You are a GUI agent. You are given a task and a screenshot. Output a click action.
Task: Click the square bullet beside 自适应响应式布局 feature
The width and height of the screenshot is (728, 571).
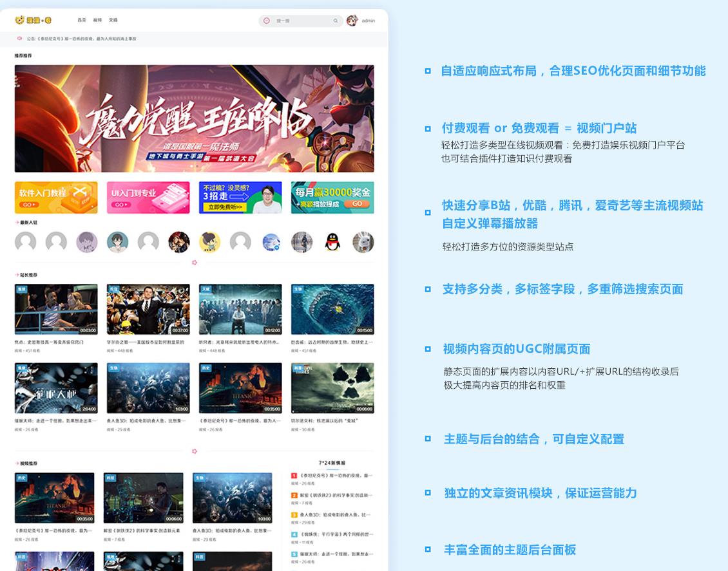[426, 71]
